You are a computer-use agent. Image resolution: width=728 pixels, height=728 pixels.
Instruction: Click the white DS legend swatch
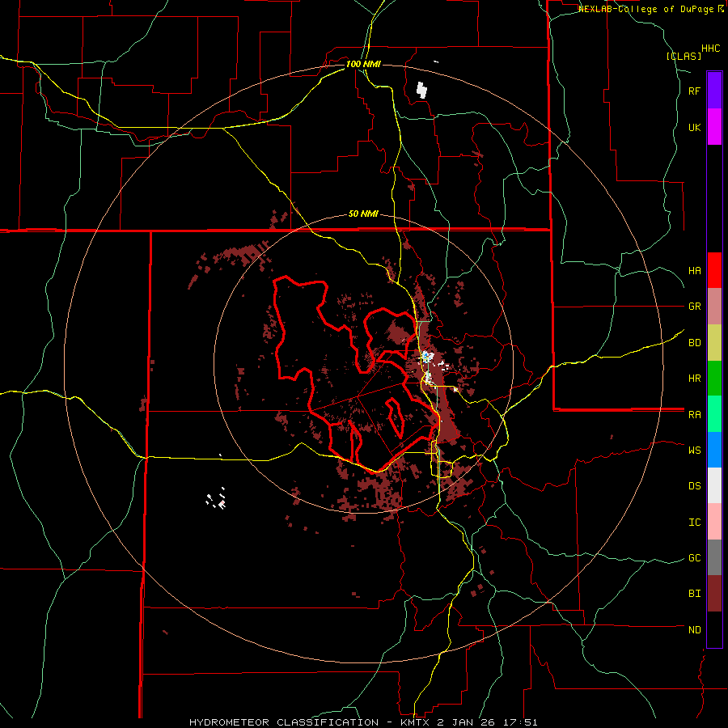click(714, 485)
